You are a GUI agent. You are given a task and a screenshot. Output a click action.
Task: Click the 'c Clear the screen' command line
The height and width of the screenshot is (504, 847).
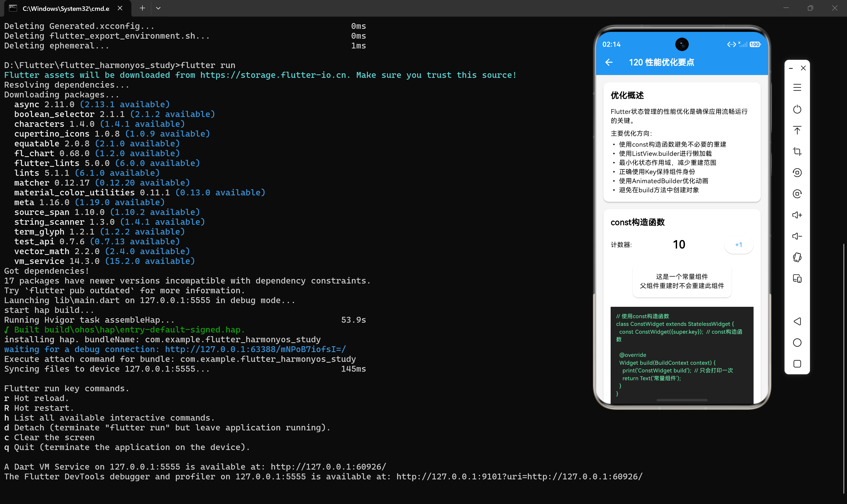point(49,438)
